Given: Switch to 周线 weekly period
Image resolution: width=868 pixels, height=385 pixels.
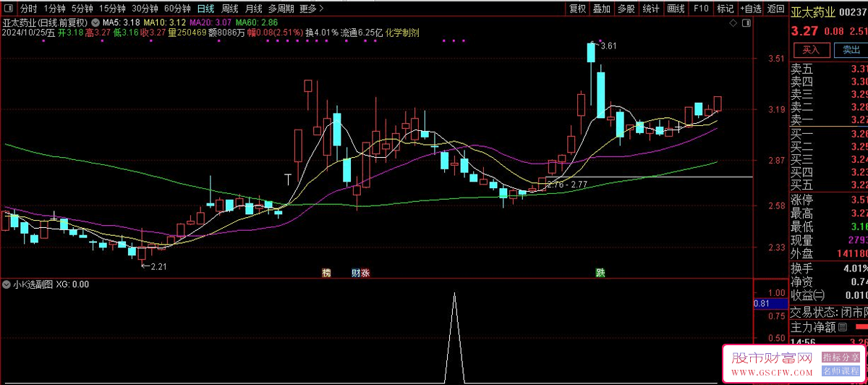Looking at the screenshot, I should (230, 9).
